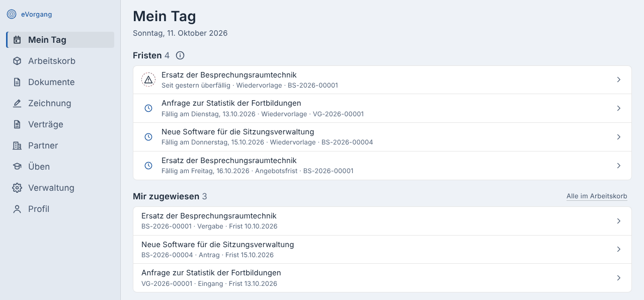644x300 pixels.
Task: Click the graduation cap icon beside Üben
Action: point(17,167)
